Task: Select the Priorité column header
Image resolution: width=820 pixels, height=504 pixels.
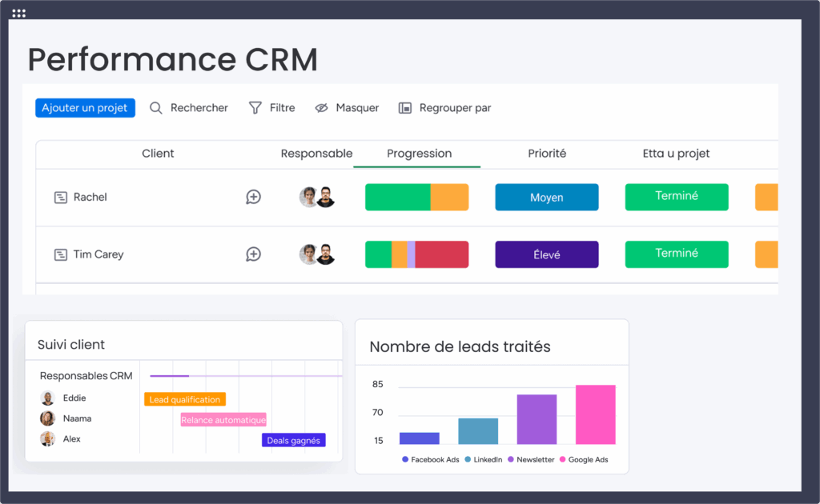Action: point(547,154)
